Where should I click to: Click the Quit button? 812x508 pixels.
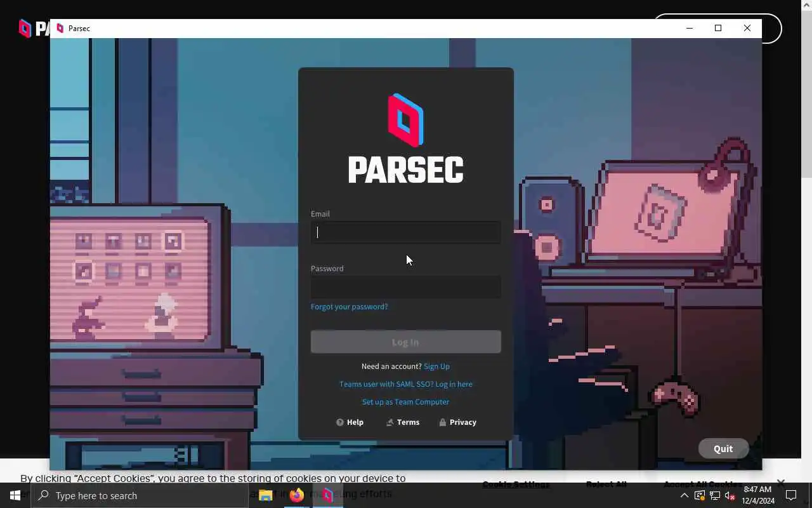(723, 448)
